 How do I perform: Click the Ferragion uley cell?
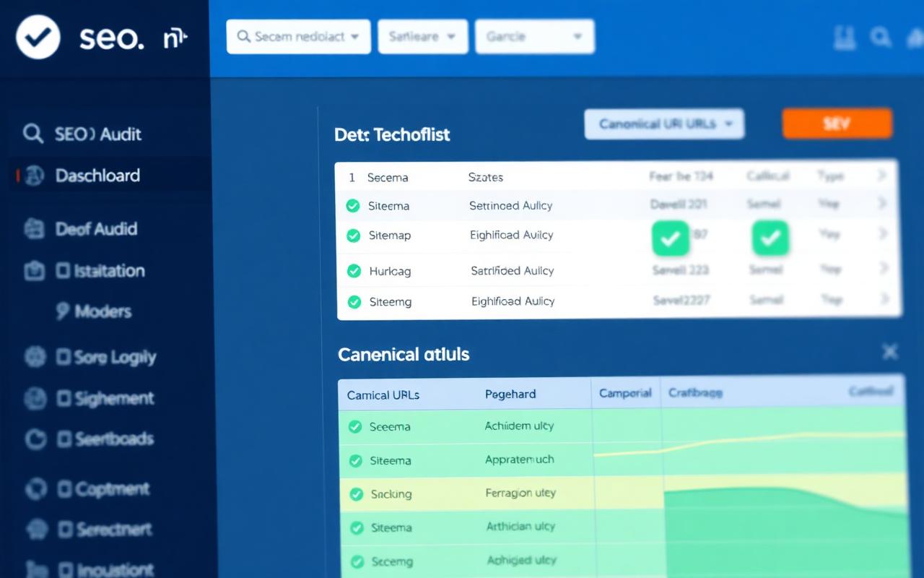click(520, 493)
